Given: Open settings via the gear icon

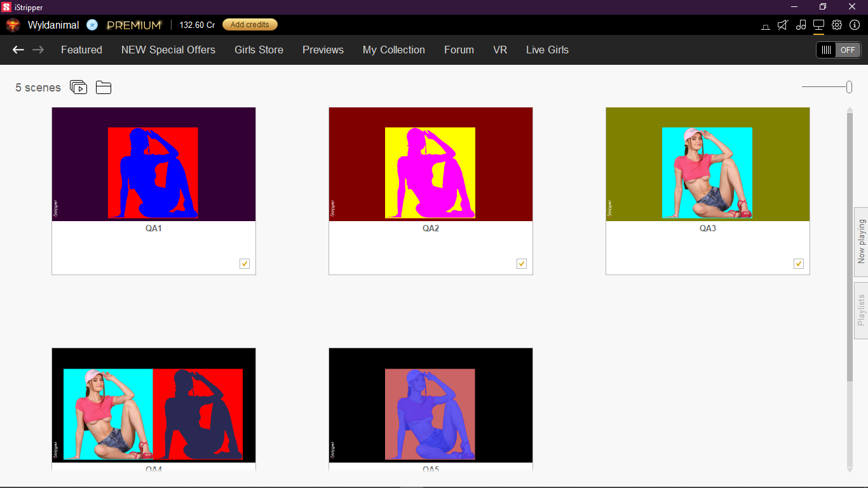Looking at the screenshot, I should (x=837, y=25).
